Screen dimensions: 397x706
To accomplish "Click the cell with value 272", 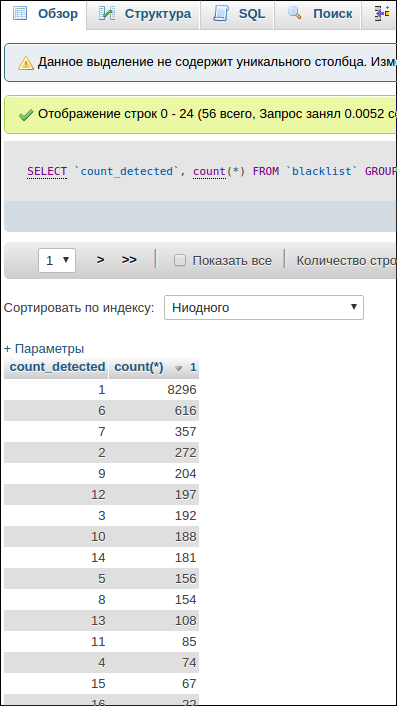I will (x=153, y=453).
